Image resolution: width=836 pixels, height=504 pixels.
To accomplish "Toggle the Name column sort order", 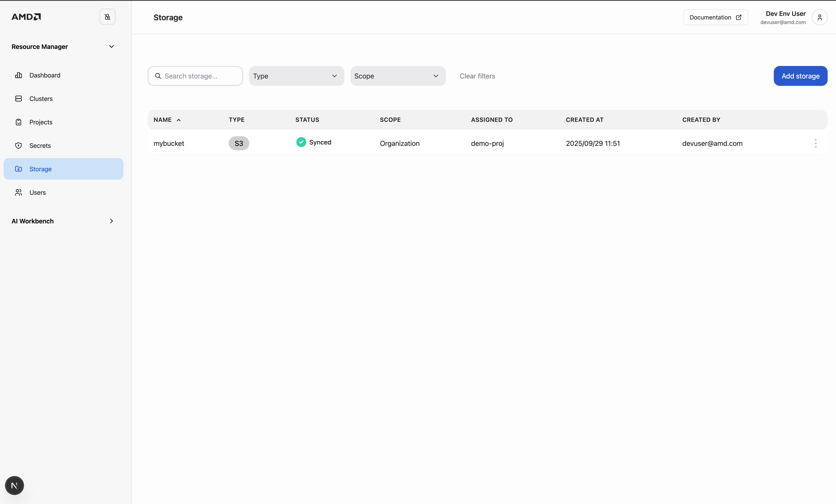I will coord(167,120).
